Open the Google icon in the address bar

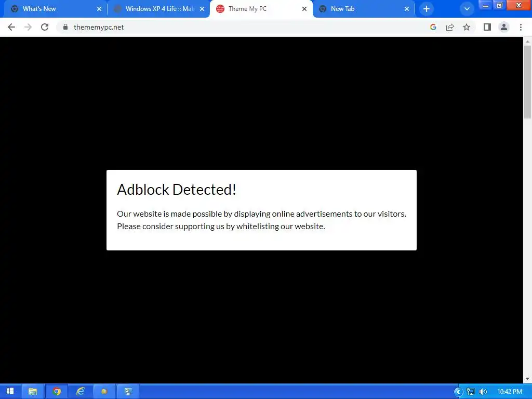pyautogui.click(x=433, y=27)
